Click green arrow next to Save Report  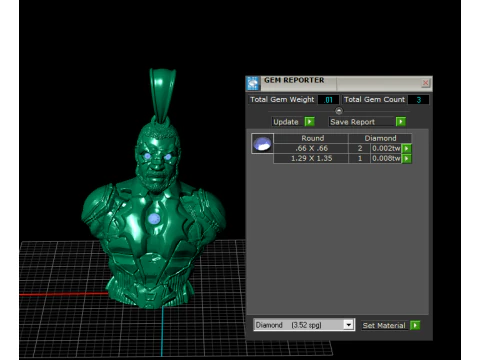coord(401,122)
